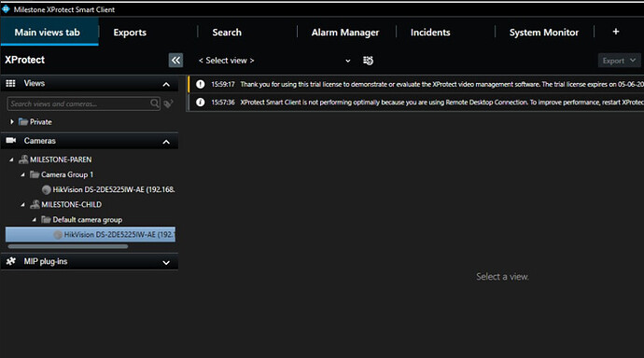
Task: Switch to Main views tab
Action: coord(49,32)
